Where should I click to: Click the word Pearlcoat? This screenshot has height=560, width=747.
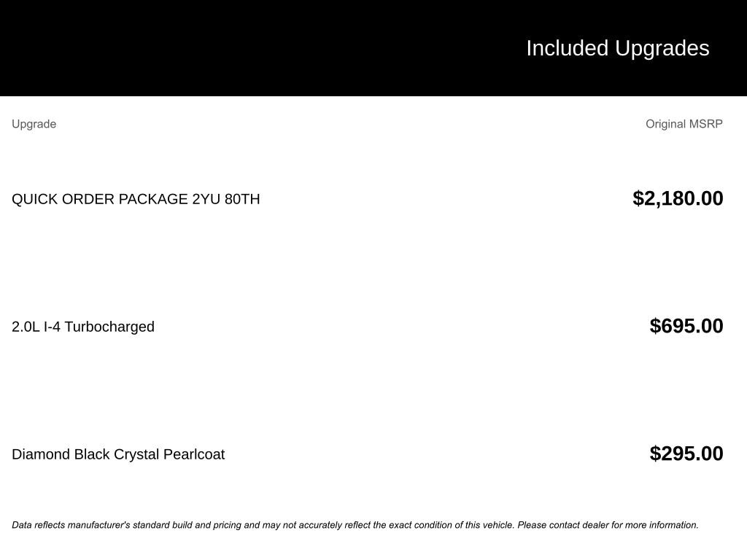[x=194, y=454]
